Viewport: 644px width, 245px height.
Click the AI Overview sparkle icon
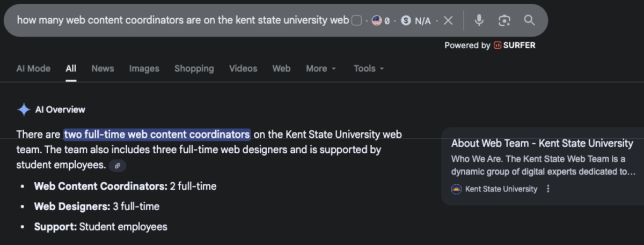tap(24, 110)
